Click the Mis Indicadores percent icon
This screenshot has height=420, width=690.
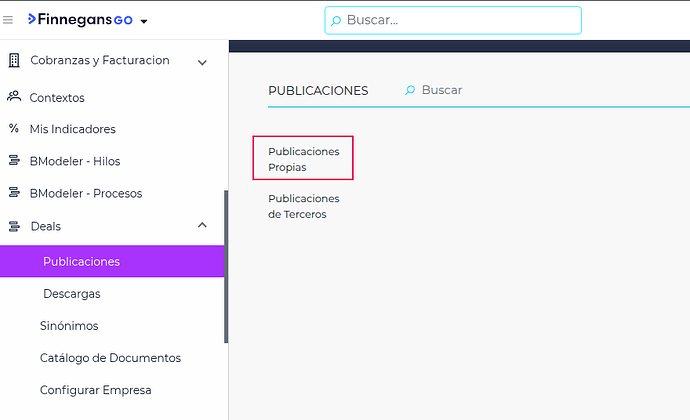pos(14,129)
